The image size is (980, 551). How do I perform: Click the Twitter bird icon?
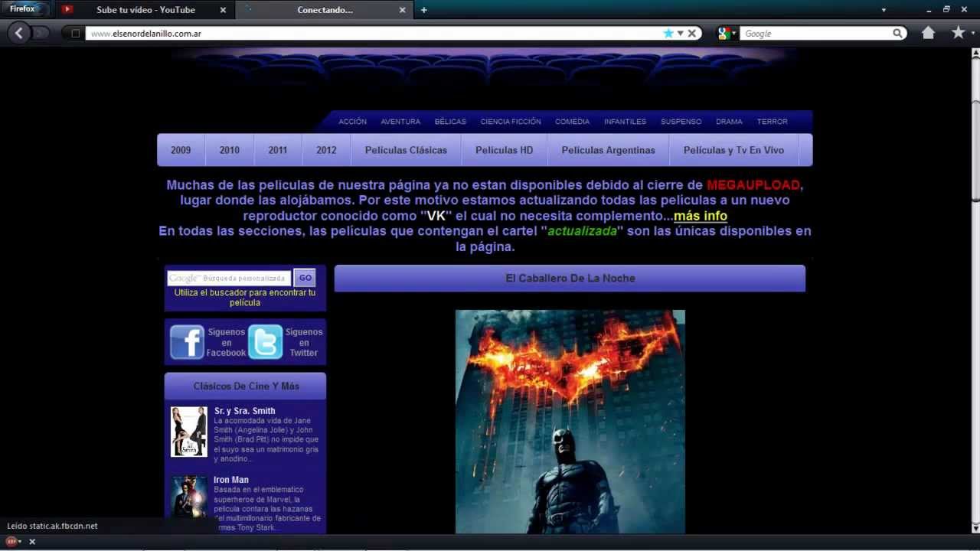coord(265,342)
